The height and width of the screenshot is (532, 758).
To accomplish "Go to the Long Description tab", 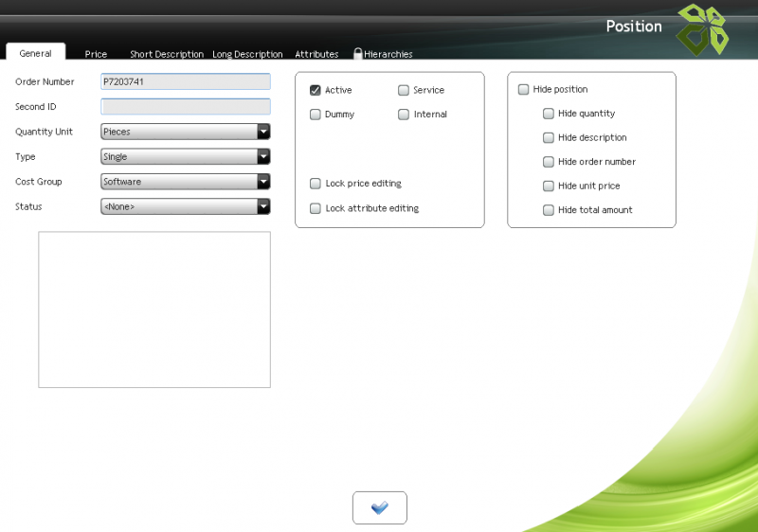I will click(247, 54).
